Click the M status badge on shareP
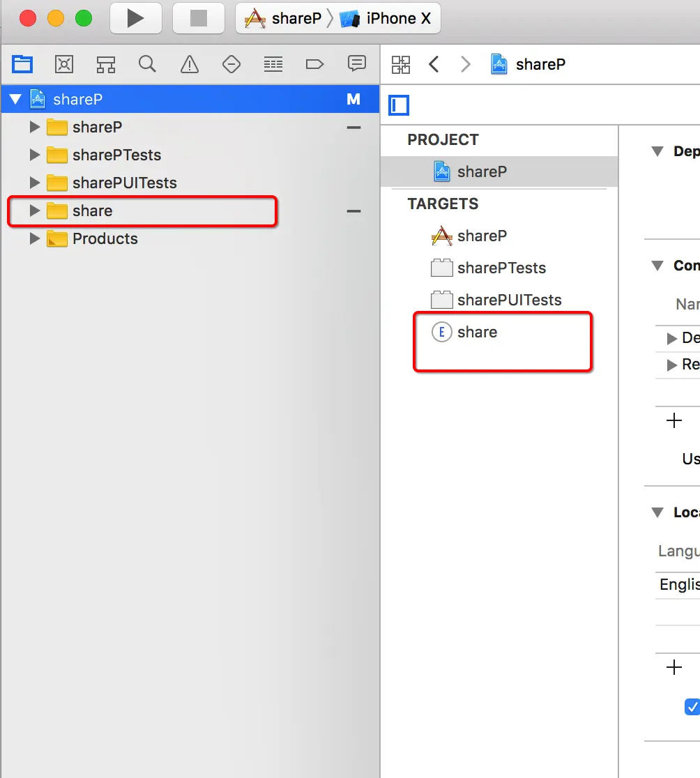Screen dimensions: 700x778 point(353,99)
